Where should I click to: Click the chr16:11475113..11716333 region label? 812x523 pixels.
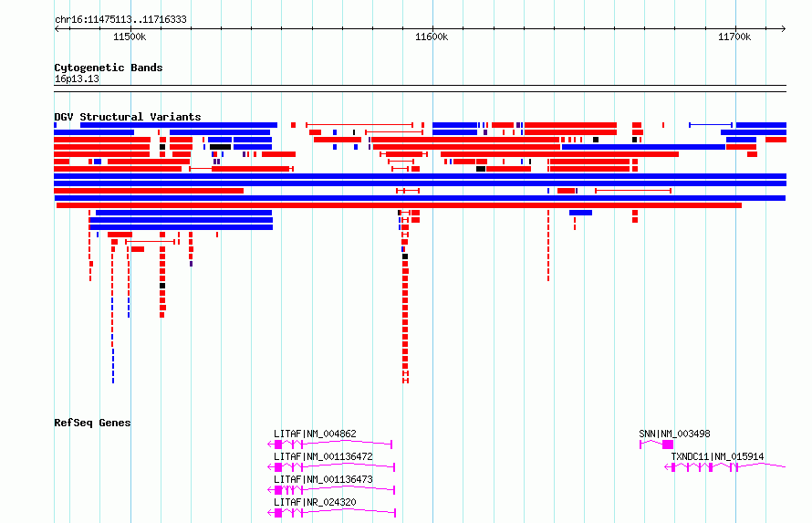click(120, 19)
